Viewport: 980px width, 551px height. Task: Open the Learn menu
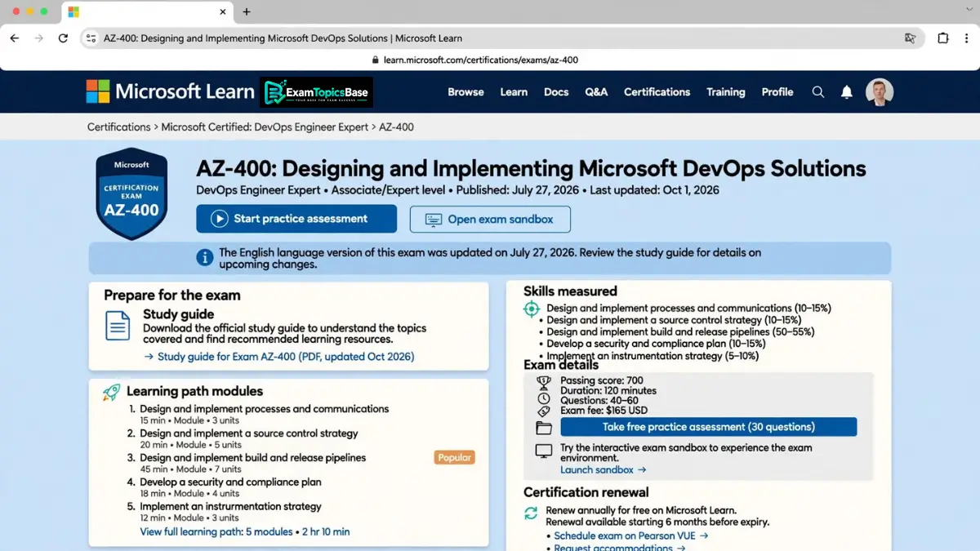514,92
